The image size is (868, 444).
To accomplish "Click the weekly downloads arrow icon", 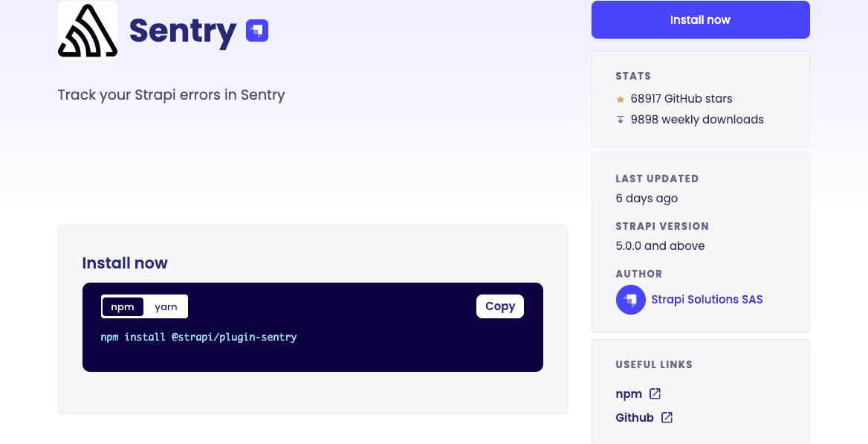I will point(620,120).
